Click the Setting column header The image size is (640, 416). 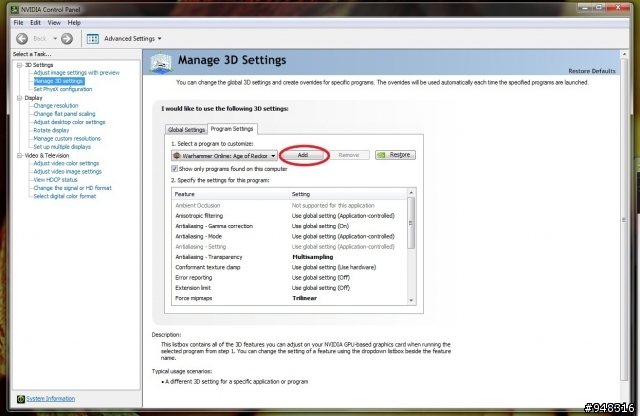tap(348, 194)
